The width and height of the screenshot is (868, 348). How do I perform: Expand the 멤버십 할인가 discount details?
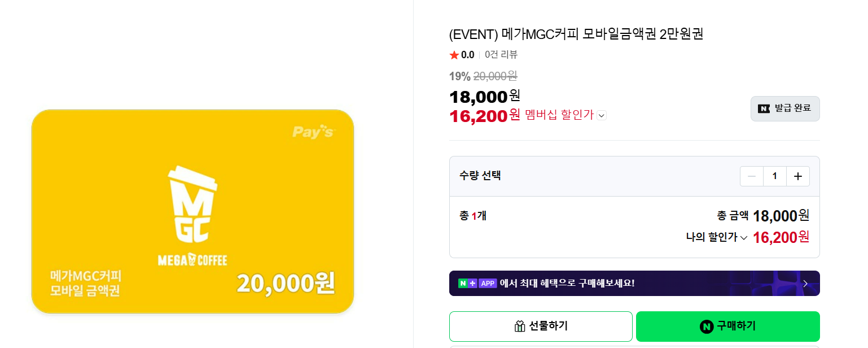(x=602, y=115)
